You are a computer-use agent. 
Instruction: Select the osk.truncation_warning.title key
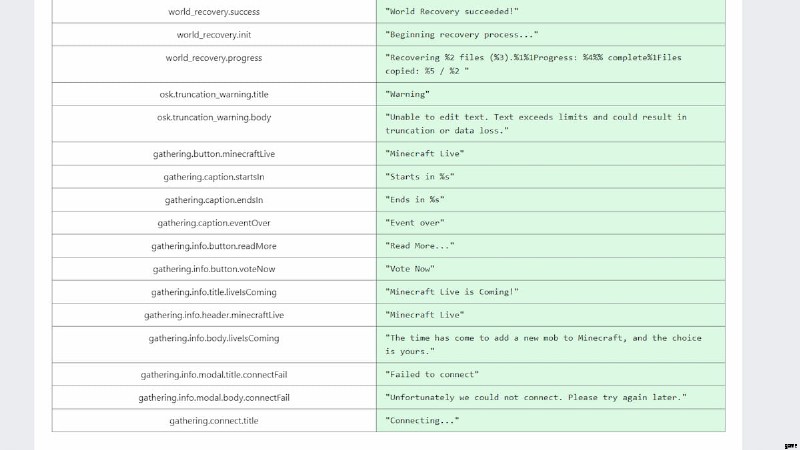point(214,94)
